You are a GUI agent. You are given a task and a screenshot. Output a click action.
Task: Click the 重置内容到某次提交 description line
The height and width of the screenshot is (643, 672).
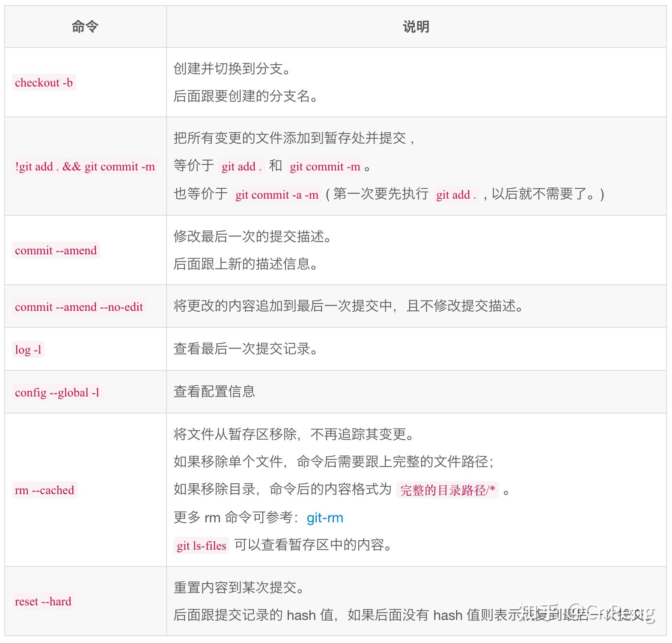coord(238,587)
